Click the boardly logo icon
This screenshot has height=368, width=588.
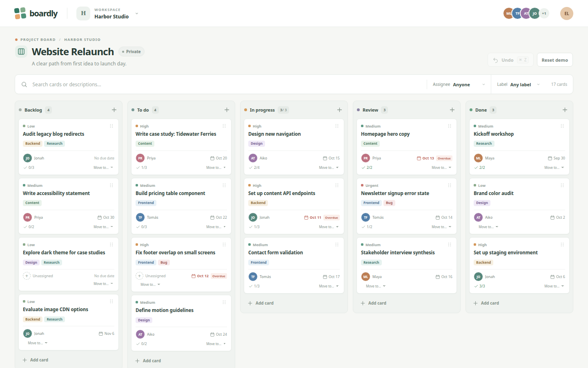click(x=20, y=13)
